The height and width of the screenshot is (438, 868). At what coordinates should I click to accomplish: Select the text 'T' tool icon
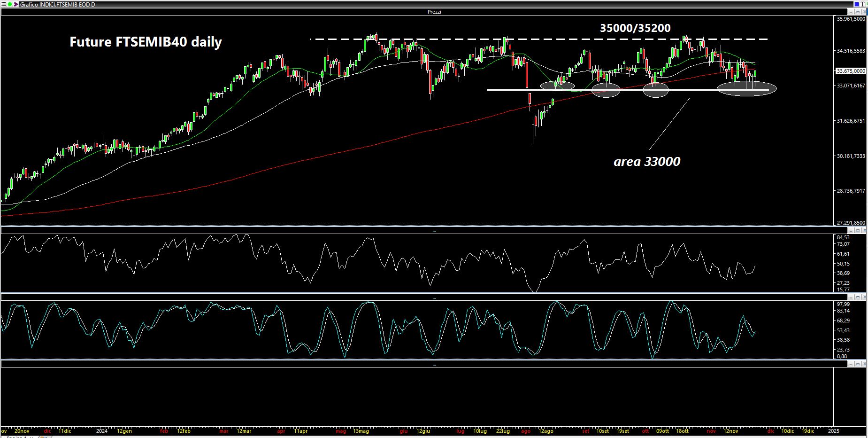click(863, 4)
